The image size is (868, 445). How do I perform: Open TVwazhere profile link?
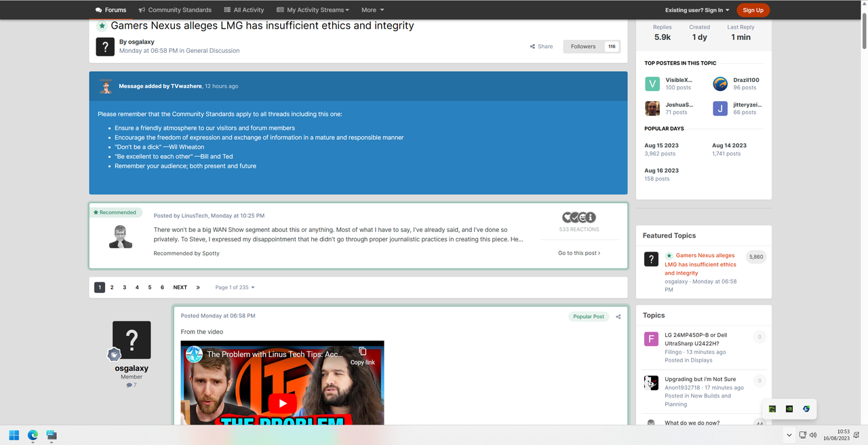coord(186,86)
